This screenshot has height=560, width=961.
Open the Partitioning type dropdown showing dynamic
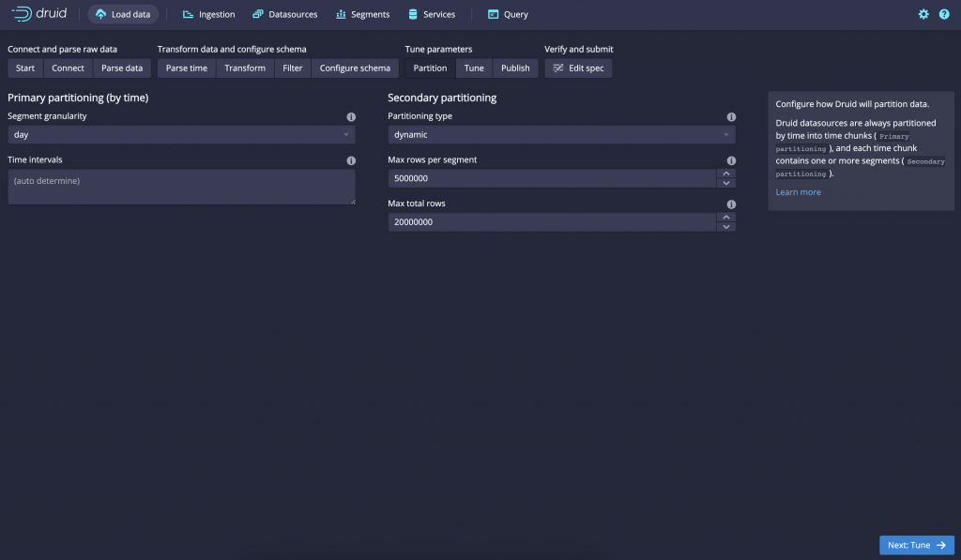(x=559, y=135)
